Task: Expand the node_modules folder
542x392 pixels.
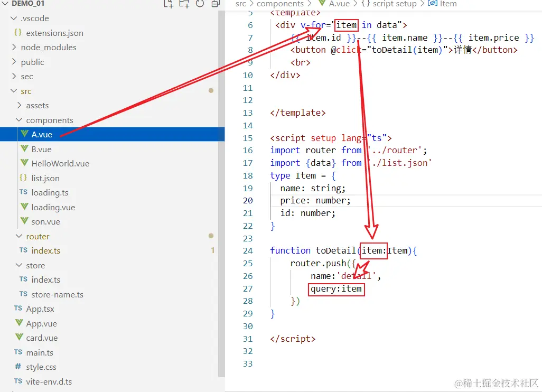Action: point(14,47)
